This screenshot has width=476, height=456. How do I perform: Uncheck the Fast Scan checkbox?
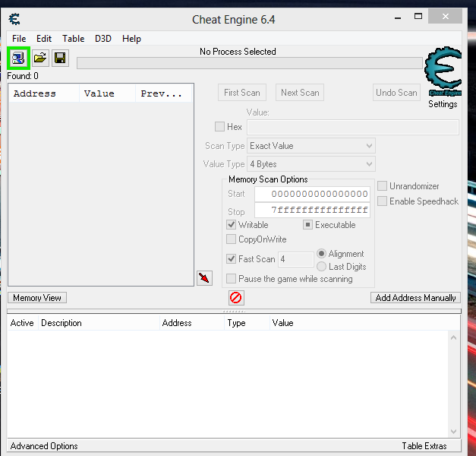pos(231,258)
